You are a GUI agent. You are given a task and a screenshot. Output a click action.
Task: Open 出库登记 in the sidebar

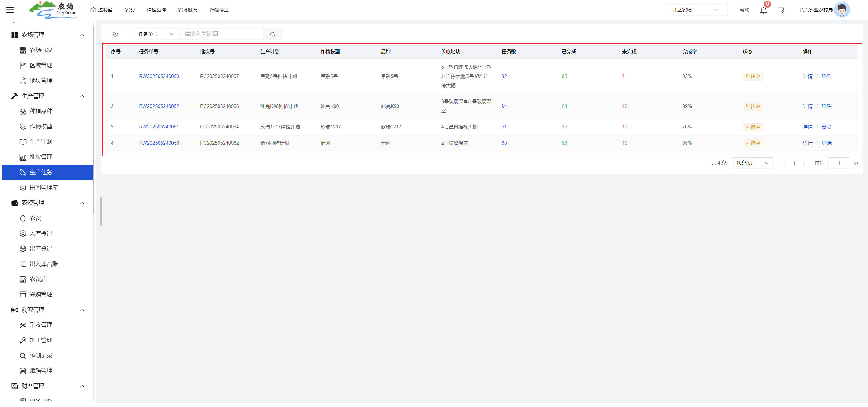click(x=41, y=249)
